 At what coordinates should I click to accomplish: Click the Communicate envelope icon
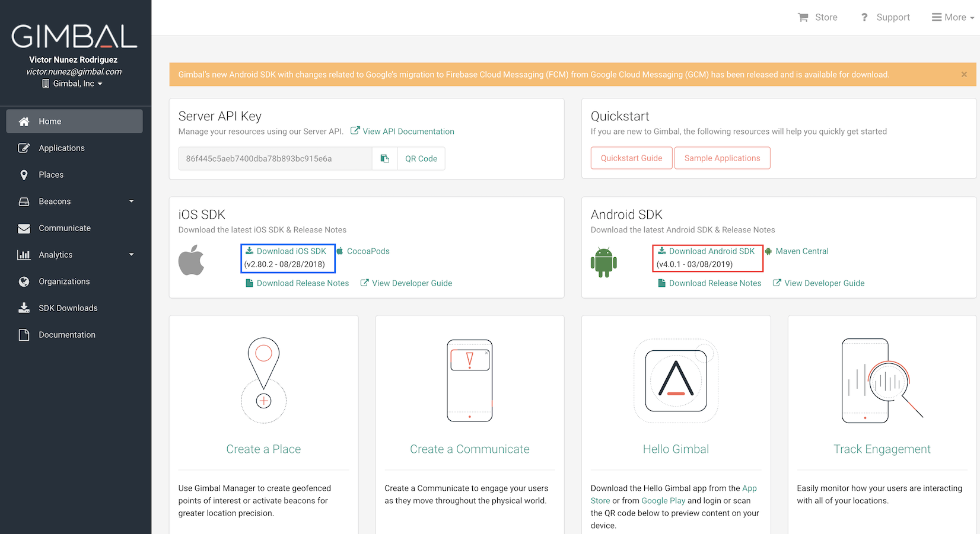point(24,228)
